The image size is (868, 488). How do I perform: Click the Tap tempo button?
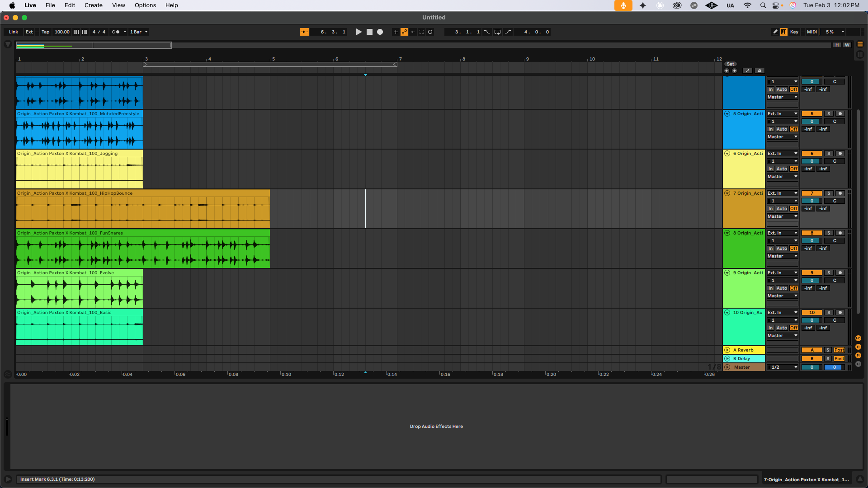45,32
